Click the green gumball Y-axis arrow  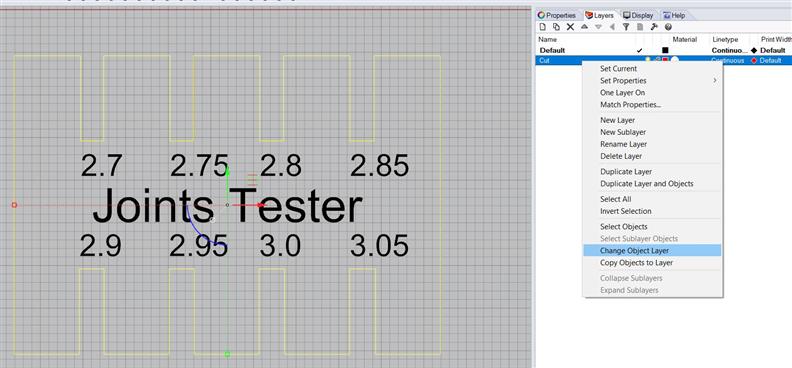point(227,172)
